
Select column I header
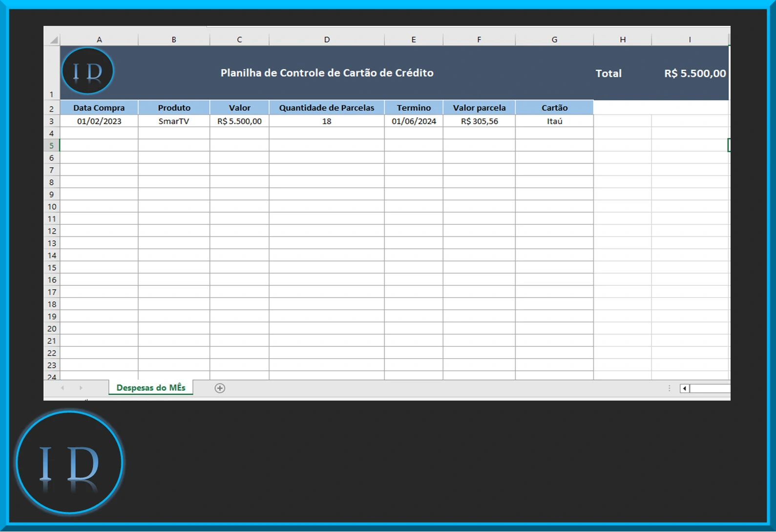coord(690,40)
